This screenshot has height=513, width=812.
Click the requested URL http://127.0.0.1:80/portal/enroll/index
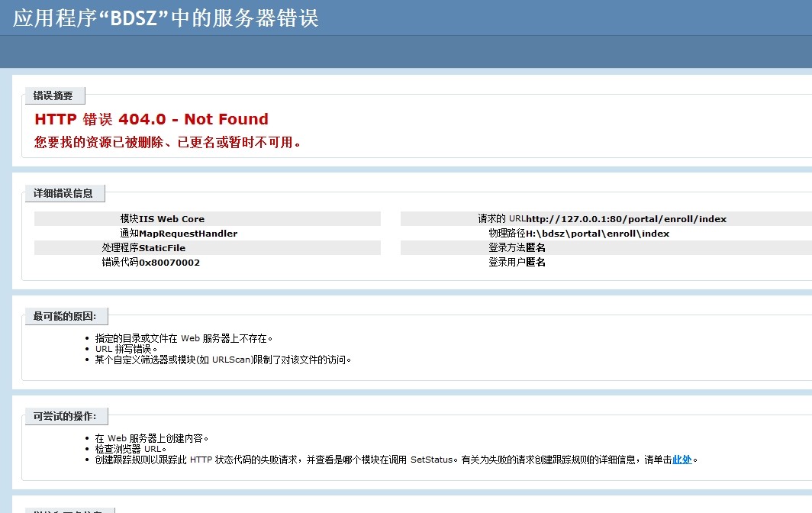(626, 219)
